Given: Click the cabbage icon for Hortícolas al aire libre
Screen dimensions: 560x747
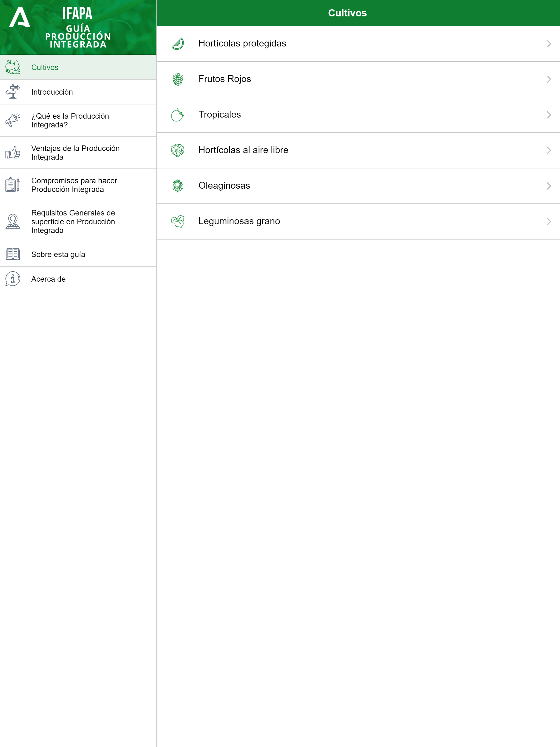Looking at the screenshot, I should [178, 150].
